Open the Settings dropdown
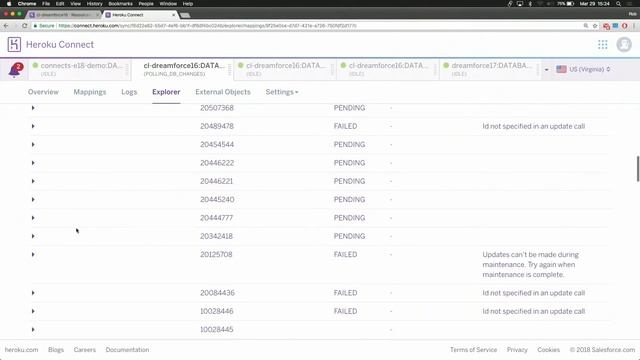640x360 pixels. (x=282, y=92)
